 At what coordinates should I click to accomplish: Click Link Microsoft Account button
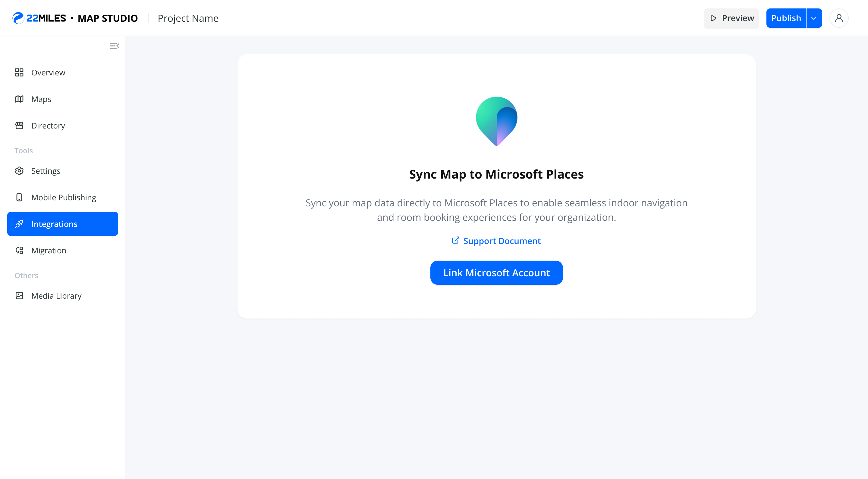(496, 273)
